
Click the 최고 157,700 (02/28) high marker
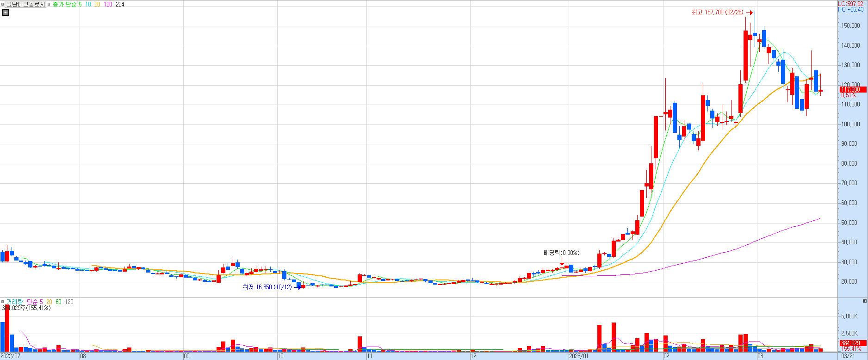point(722,12)
